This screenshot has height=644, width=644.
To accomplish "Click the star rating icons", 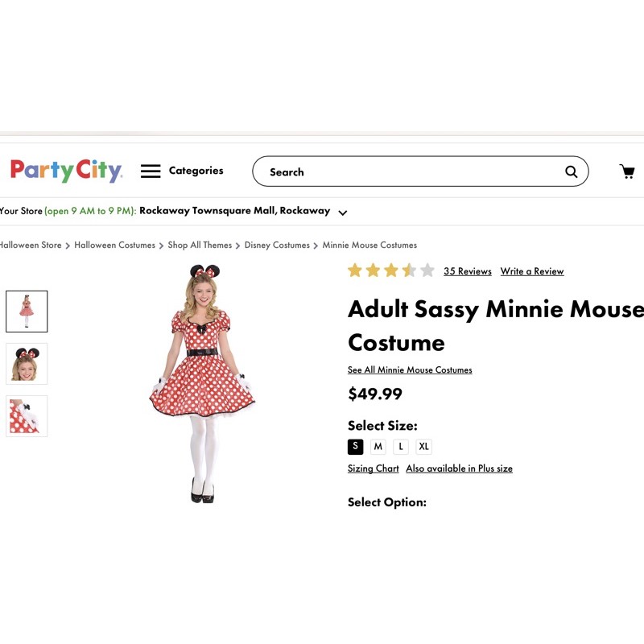I will pos(390,270).
